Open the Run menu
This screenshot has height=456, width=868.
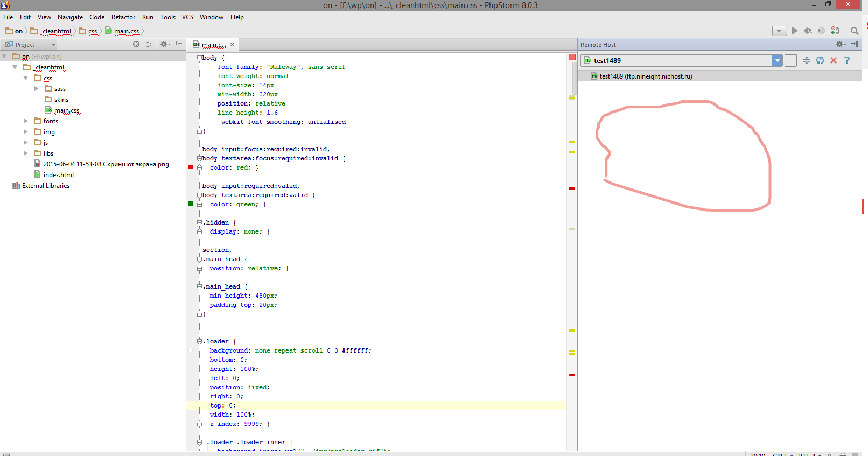148,17
